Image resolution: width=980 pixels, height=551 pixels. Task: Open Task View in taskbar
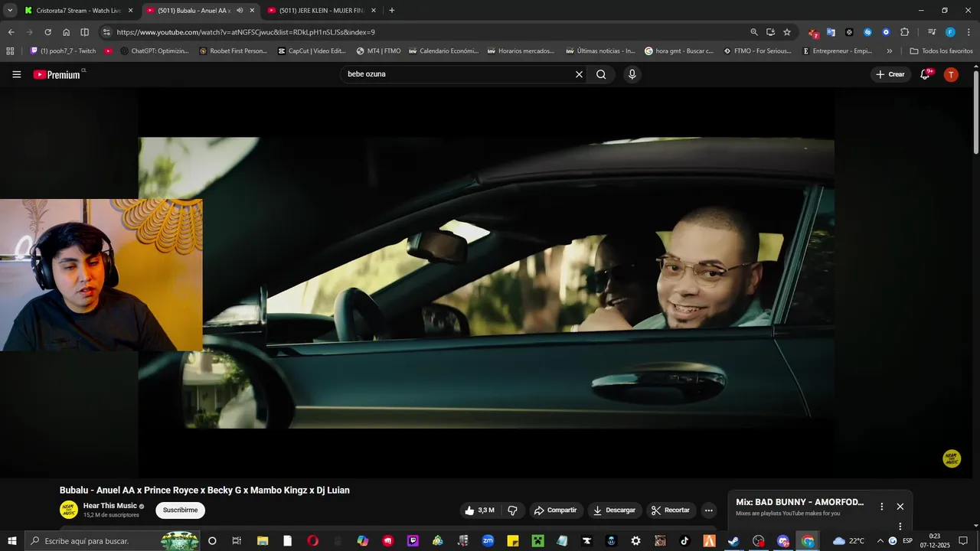(x=237, y=541)
